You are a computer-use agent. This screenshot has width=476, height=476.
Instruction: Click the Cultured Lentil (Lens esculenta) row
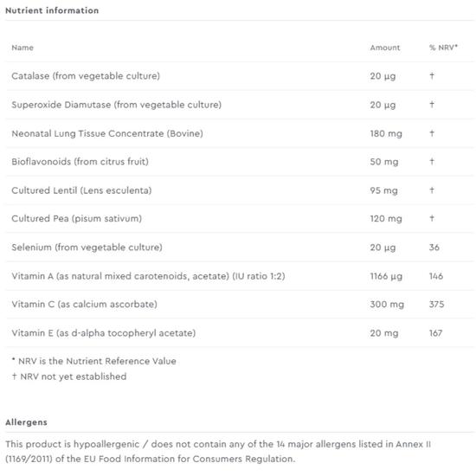tap(240, 190)
